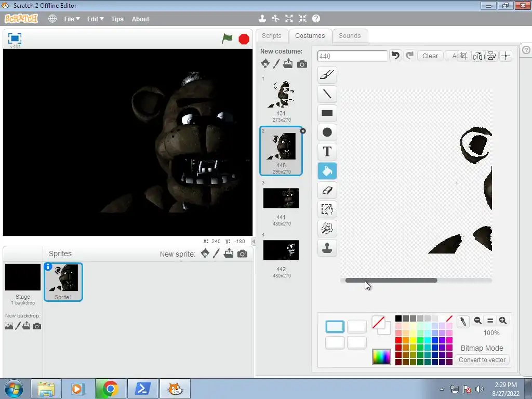Click the Crop icon in editor toolbar

pos(464,56)
